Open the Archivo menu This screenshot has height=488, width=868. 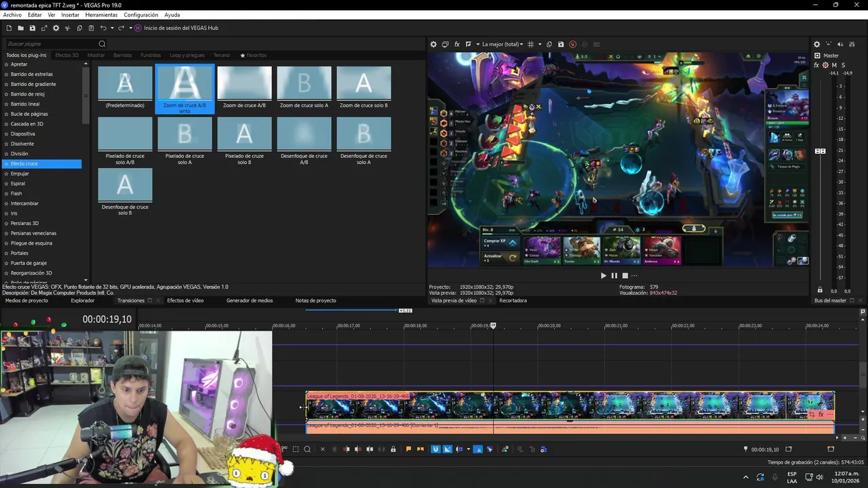pos(12,15)
